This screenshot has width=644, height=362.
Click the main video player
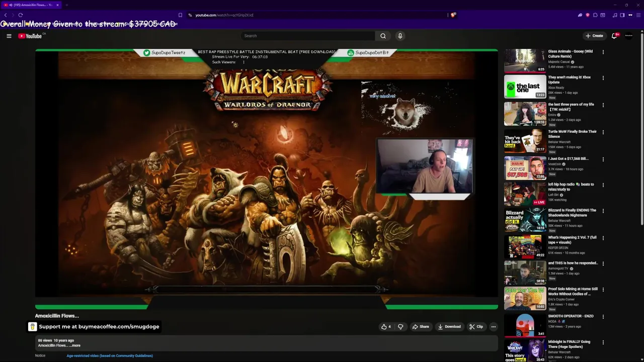(267, 179)
